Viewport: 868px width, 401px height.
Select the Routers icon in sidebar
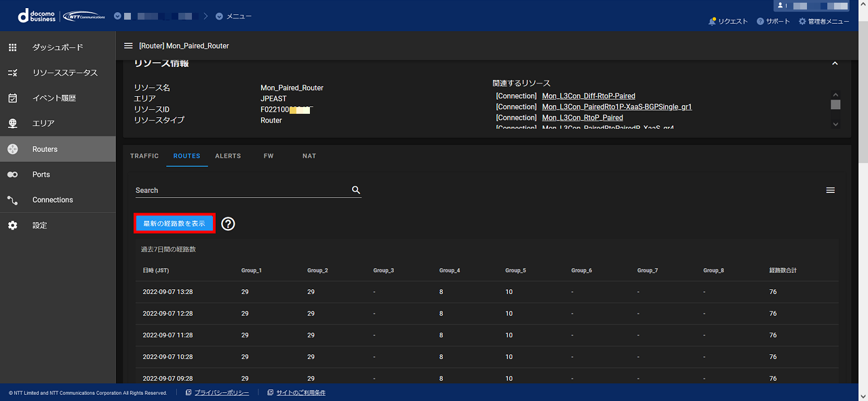[x=12, y=149]
